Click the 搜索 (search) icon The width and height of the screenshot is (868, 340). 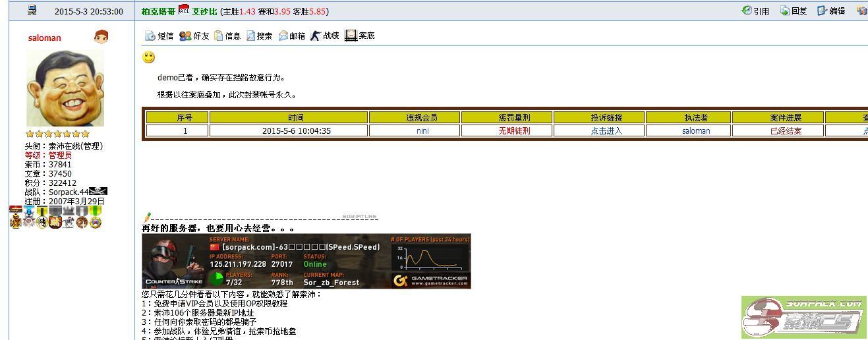[x=251, y=36]
